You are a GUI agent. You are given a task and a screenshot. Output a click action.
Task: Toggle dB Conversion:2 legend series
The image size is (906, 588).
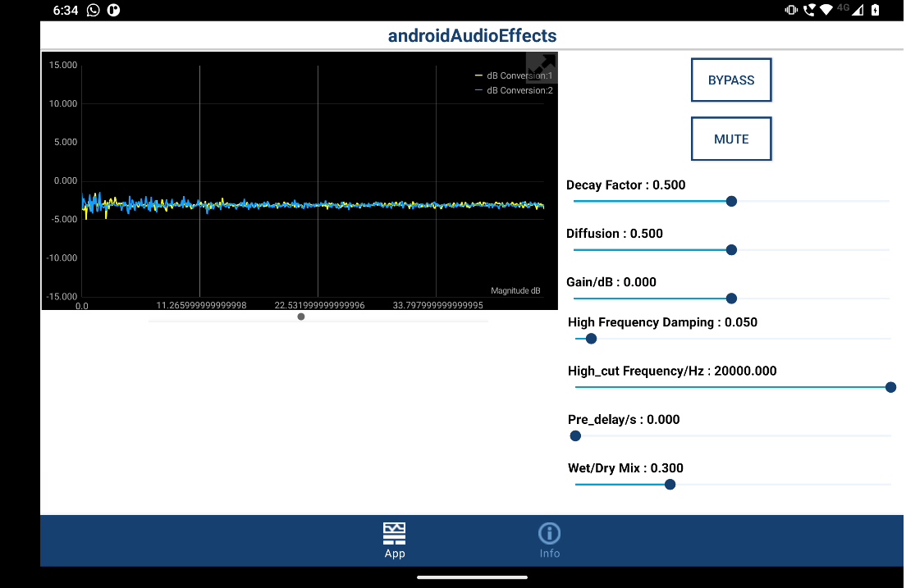point(514,90)
